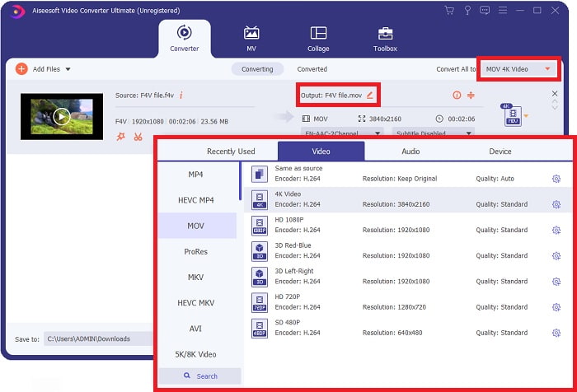This screenshot has width=577, height=392.
Task: Select the 'SD 480P' preset name
Action: (288, 322)
